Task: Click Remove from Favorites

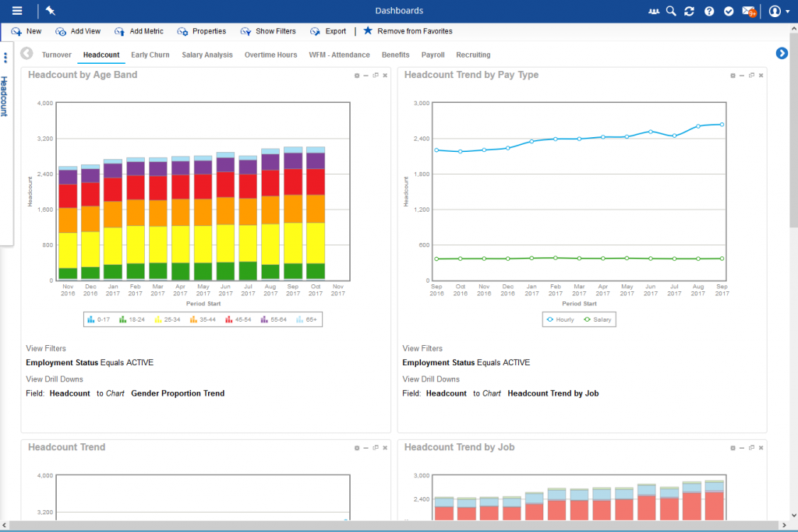Action: tap(408, 31)
